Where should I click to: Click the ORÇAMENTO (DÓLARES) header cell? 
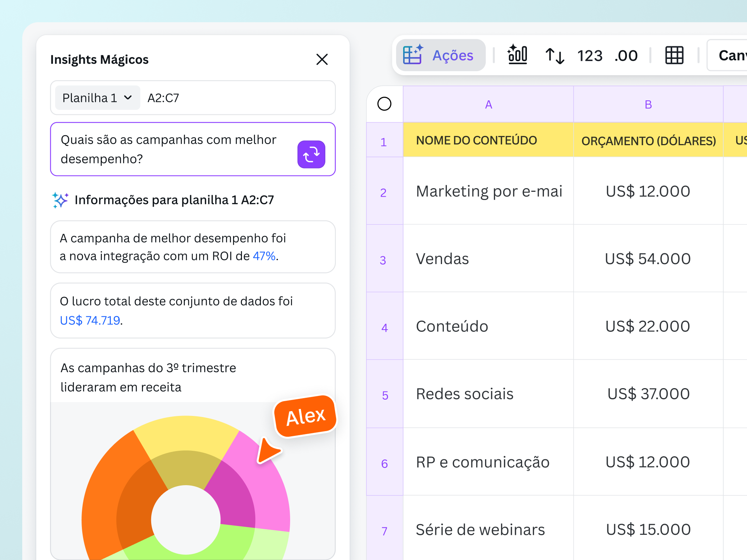pyautogui.click(x=648, y=140)
